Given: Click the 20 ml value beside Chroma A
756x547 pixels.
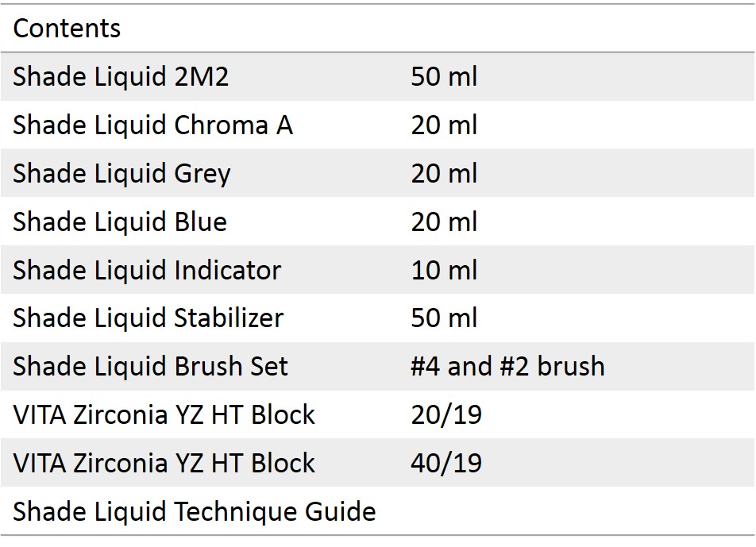Looking at the screenshot, I should point(444,125).
